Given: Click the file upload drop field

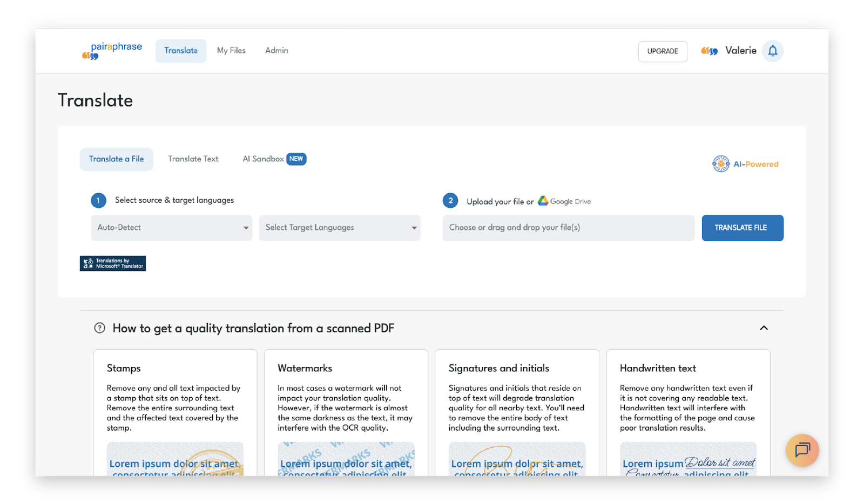Looking at the screenshot, I should pyautogui.click(x=568, y=228).
